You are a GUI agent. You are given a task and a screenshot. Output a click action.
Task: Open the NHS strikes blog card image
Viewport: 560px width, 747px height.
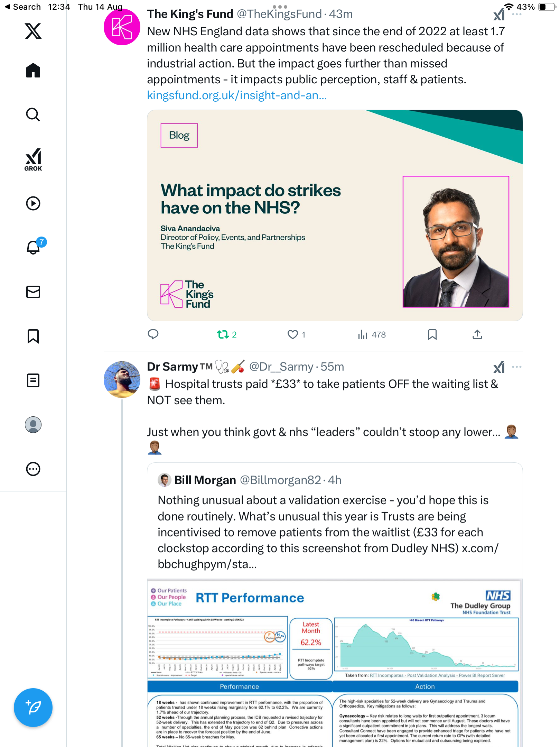point(335,215)
